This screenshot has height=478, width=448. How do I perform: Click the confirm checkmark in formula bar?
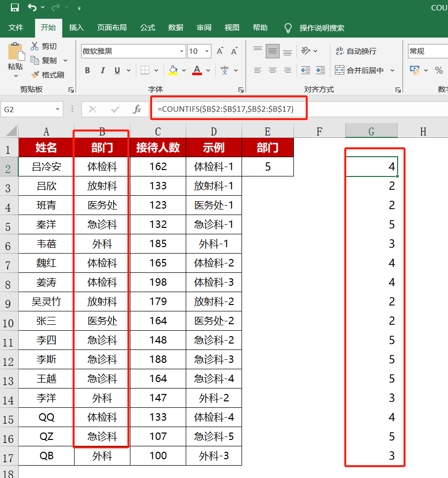pos(115,109)
